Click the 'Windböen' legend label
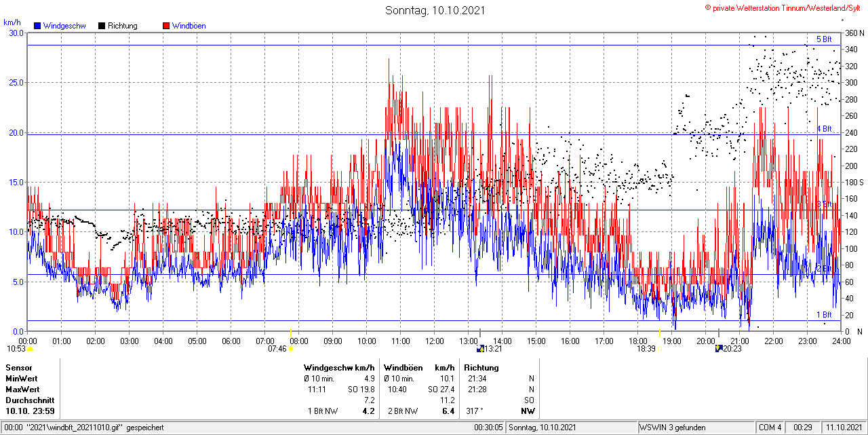Image resolution: width=868 pixels, height=435 pixels. coord(189,26)
